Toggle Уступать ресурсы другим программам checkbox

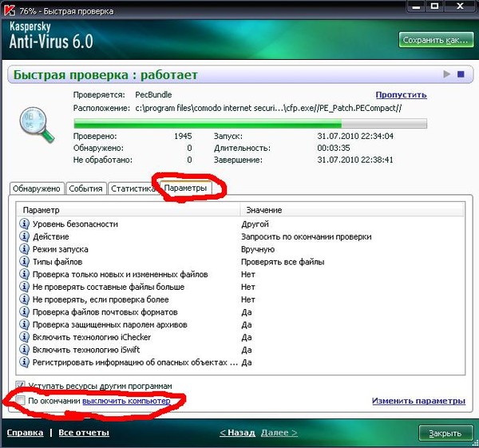point(21,386)
